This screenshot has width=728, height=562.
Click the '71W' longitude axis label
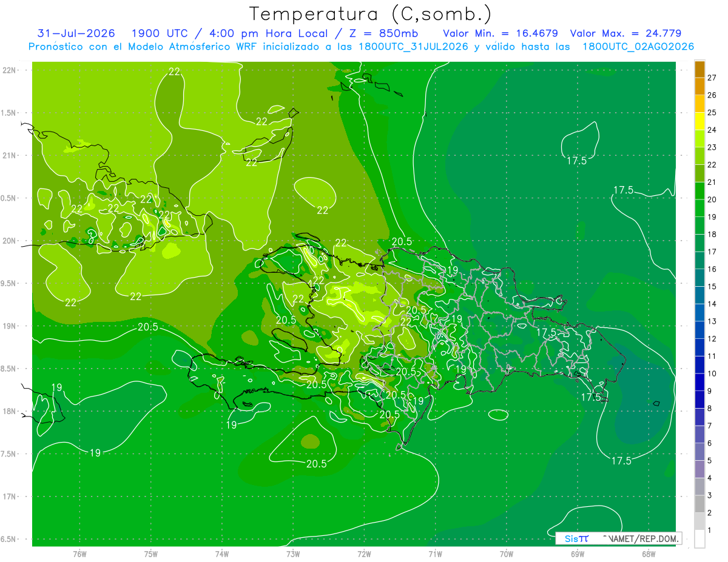435,554
